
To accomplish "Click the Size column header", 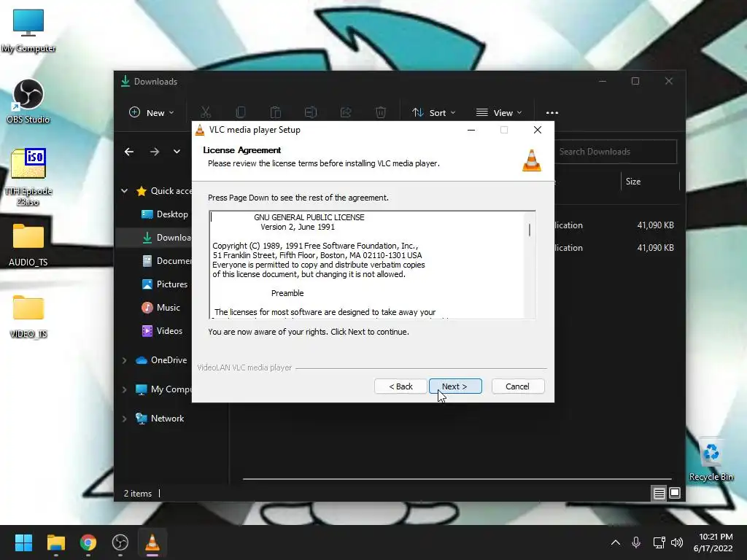I will (x=650, y=182).
